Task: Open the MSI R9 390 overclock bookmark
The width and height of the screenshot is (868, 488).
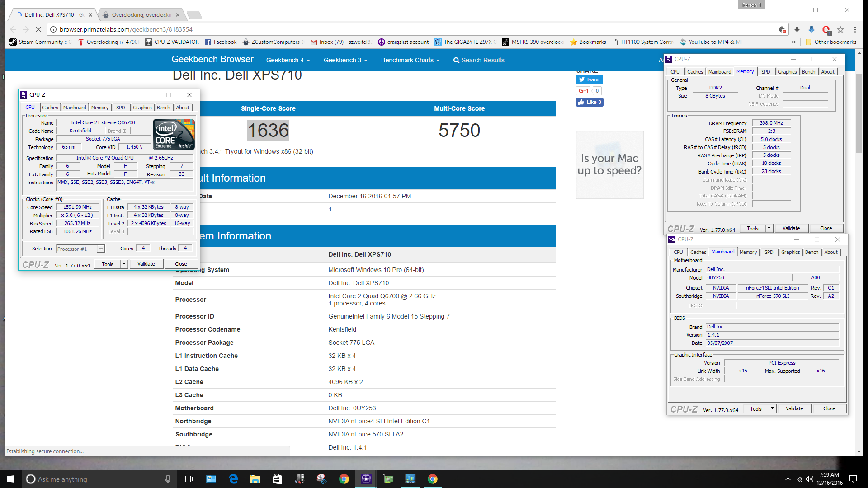Action: [533, 42]
